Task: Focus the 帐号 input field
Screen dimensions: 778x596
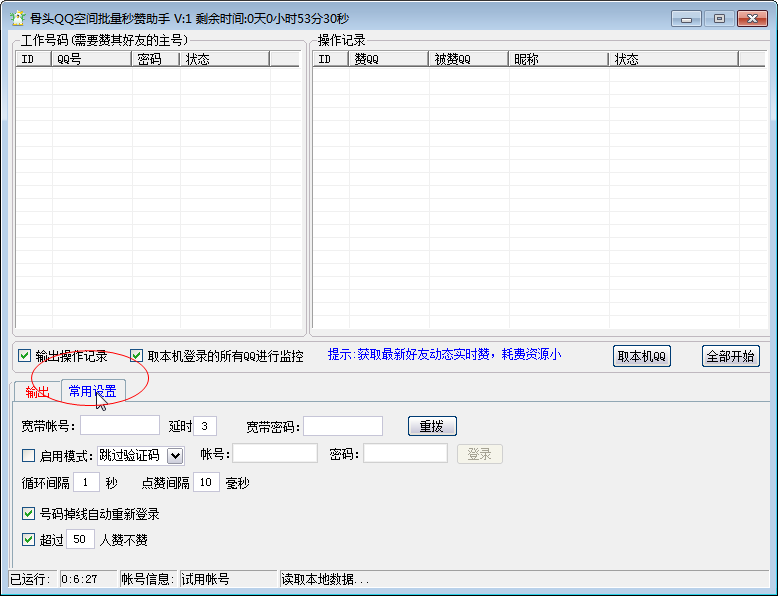Action: coord(275,454)
